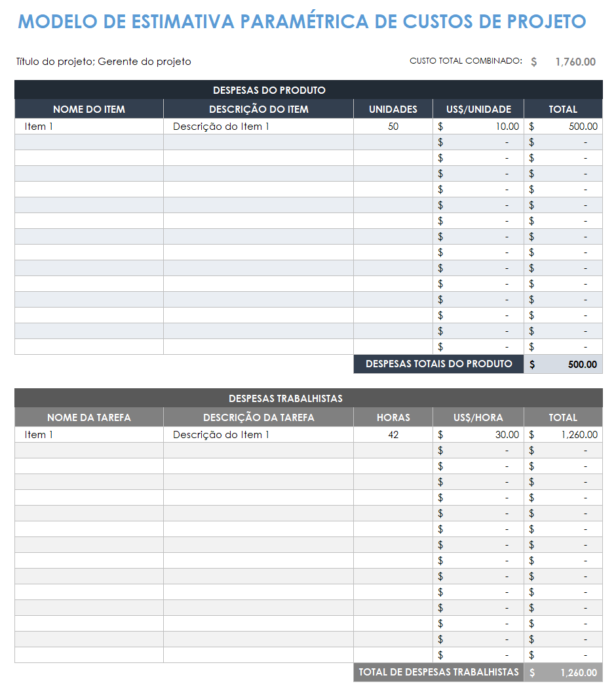Select the Item 1 cell in product expenses
Screen dimensions: 616x686
(89, 127)
